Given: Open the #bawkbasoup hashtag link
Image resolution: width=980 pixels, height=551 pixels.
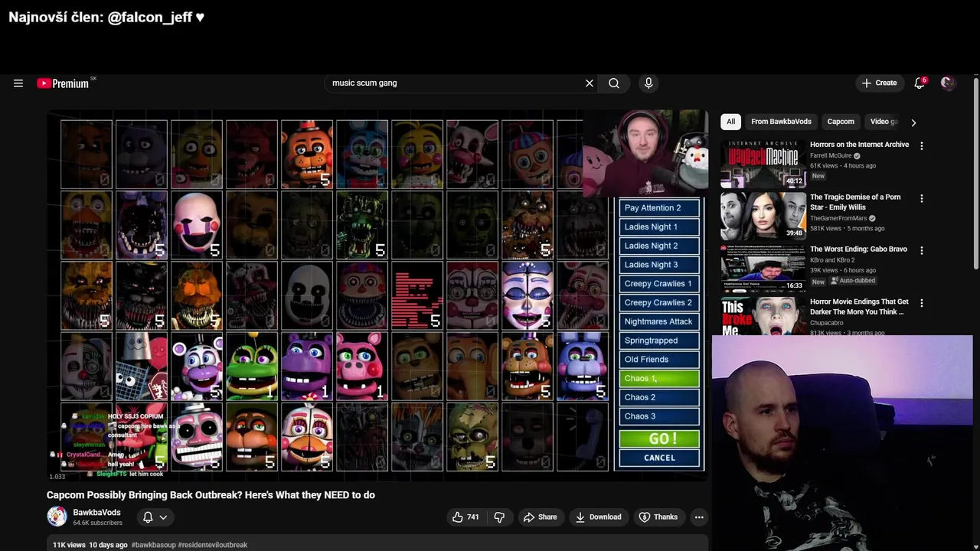Looking at the screenshot, I should 153,545.
